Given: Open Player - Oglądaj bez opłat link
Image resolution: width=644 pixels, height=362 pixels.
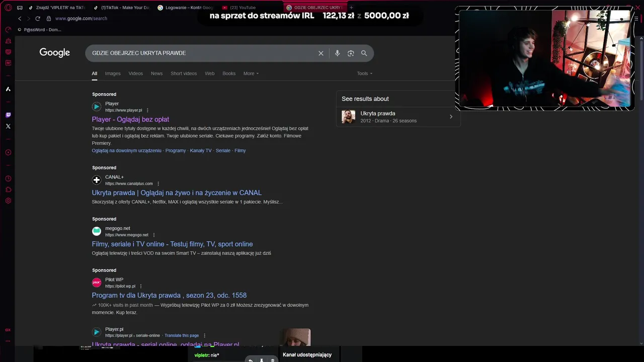Looking at the screenshot, I should pyautogui.click(x=130, y=119).
